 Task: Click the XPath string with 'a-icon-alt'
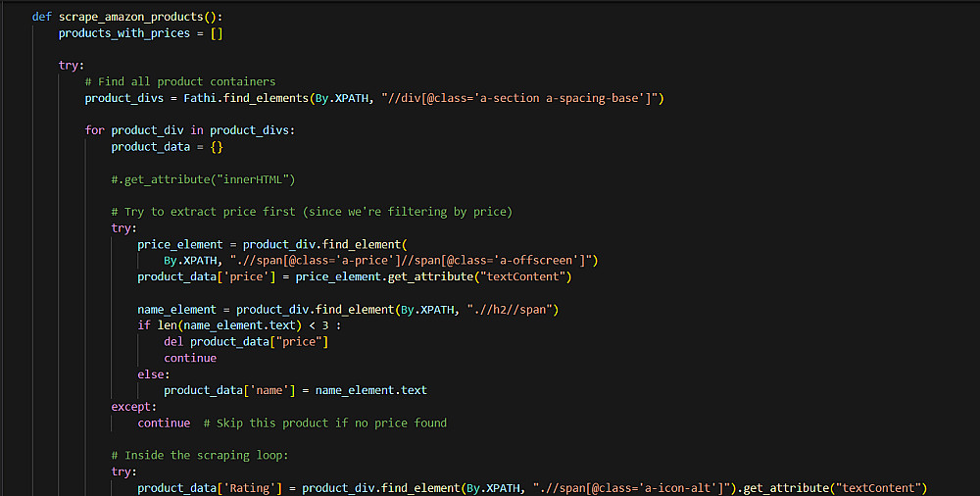point(632,488)
